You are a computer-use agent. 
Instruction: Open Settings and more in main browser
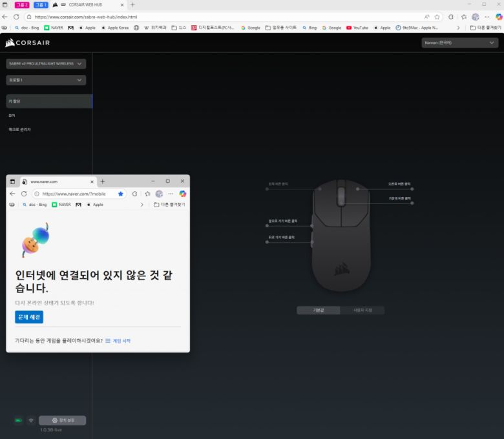(x=487, y=17)
